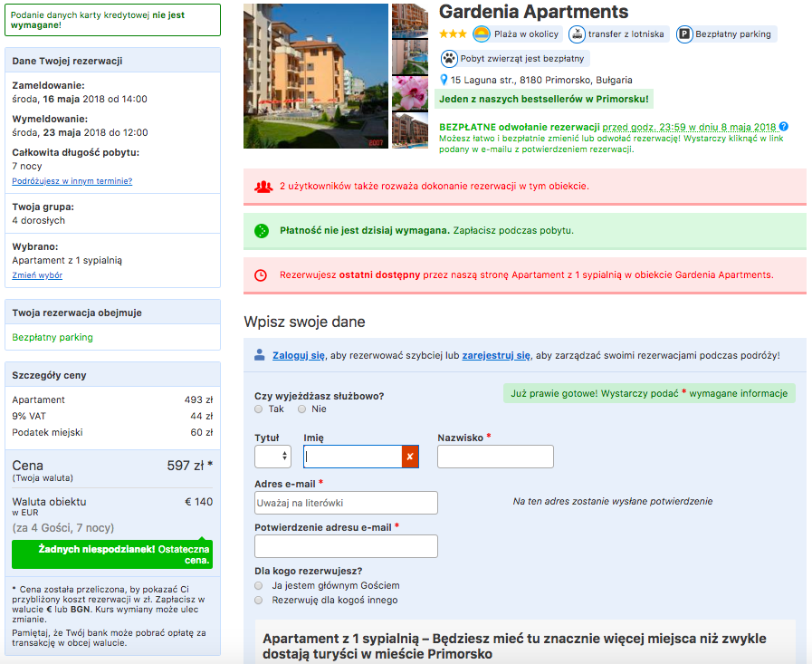Screen dimensions: 812x664
Task: Click the Podatek miejski 60 zł row
Action: coord(112,432)
